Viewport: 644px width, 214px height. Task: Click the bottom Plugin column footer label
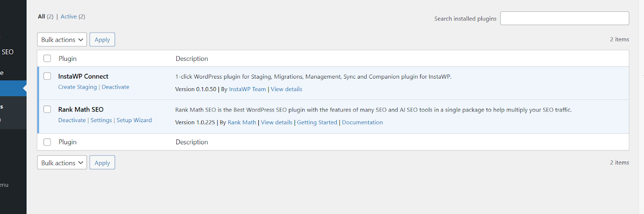pos(68,142)
